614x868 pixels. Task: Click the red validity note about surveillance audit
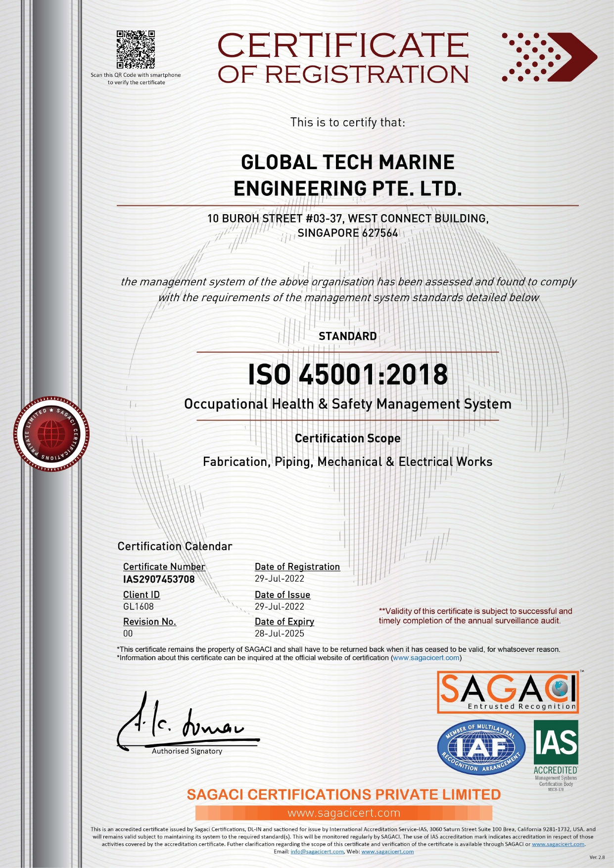click(x=475, y=616)
